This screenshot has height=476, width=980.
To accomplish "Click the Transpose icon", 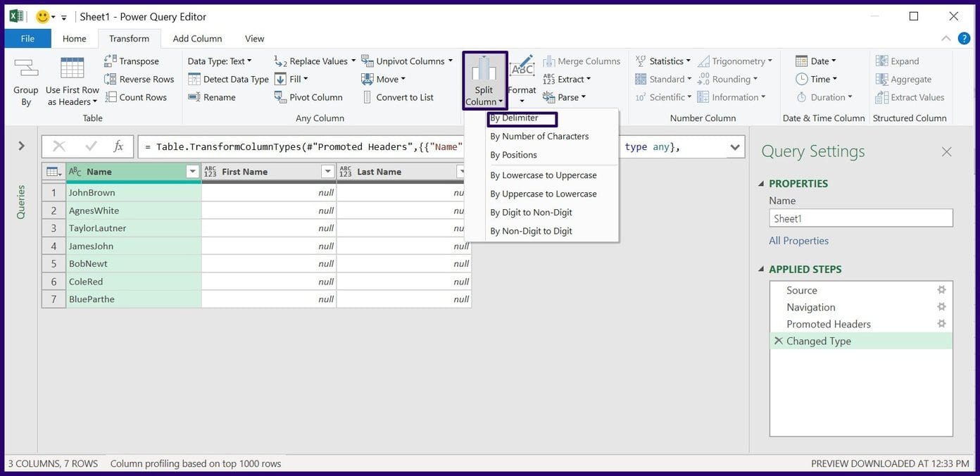I will click(111, 61).
